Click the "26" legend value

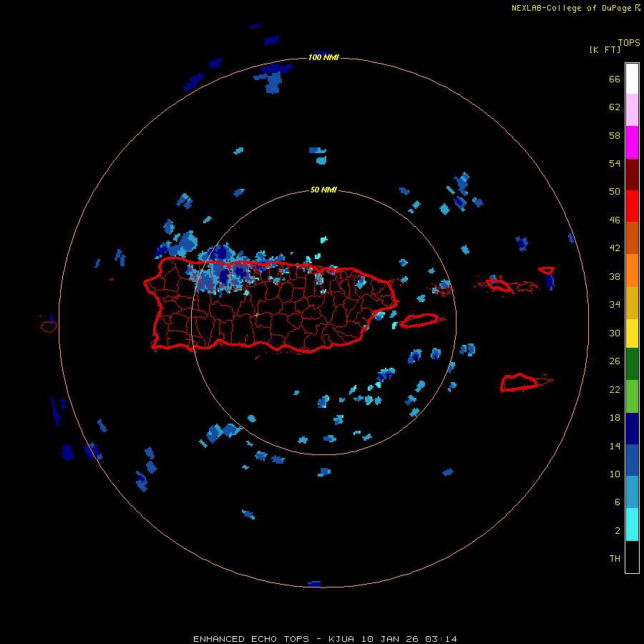coord(615,361)
